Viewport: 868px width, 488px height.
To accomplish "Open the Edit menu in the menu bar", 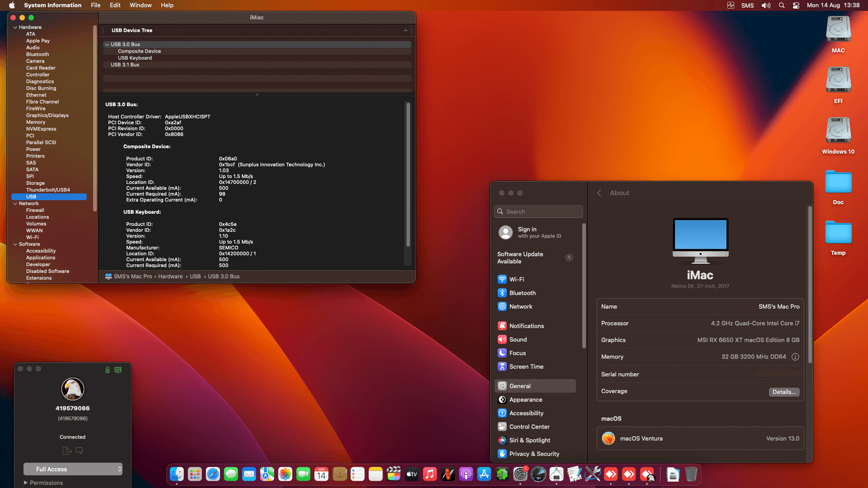I will (115, 5).
